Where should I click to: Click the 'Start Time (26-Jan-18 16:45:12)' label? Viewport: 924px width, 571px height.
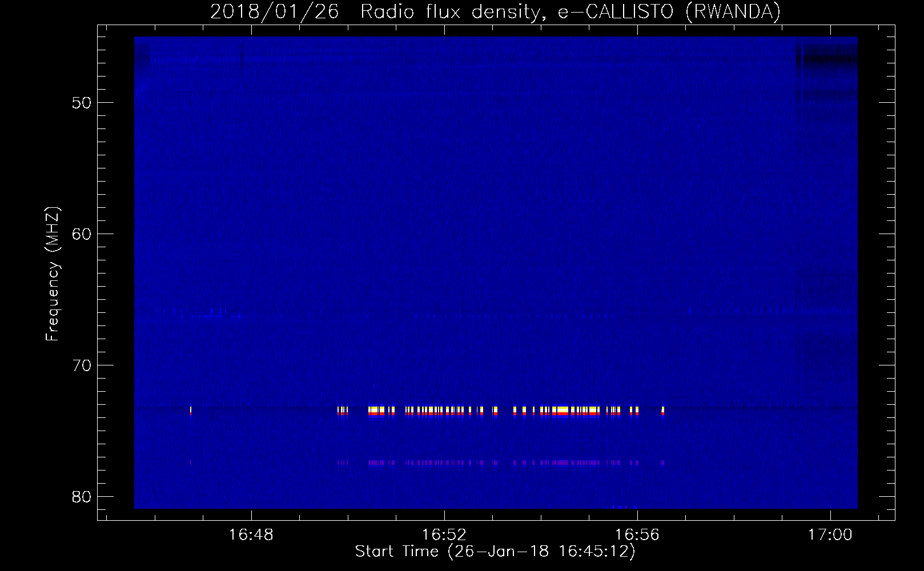[x=495, y=552]
